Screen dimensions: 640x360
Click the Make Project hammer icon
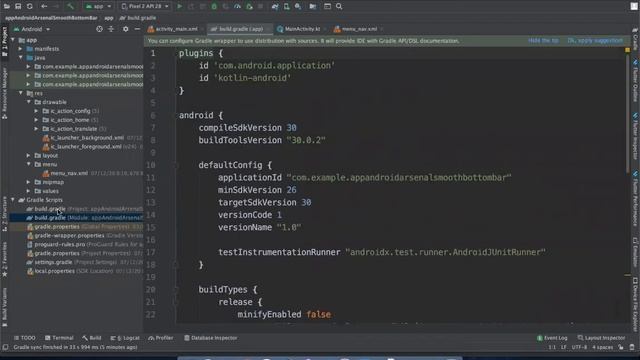[x=70, y=7]
